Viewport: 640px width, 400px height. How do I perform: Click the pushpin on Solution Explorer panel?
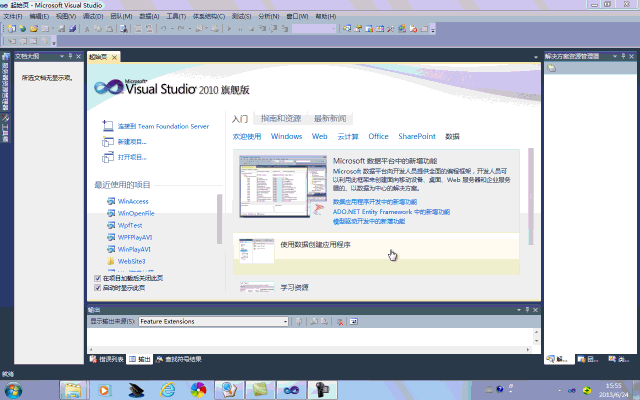pos(623,56)
